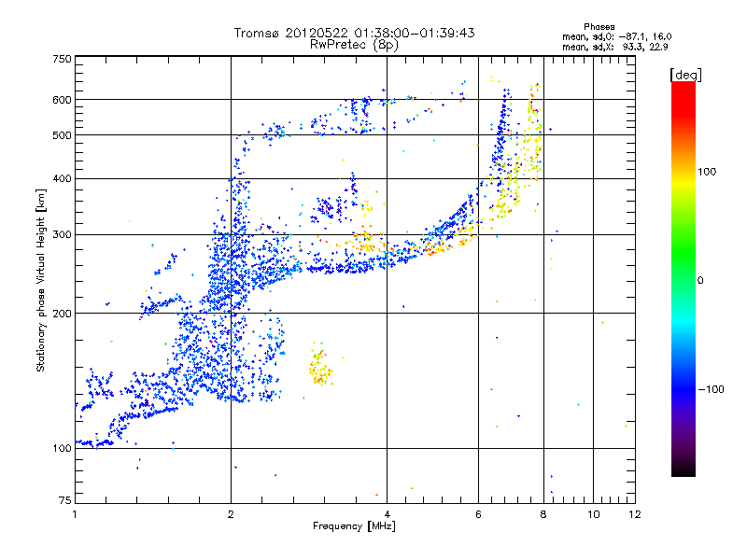The width and height of the screenshot is (747, 560).
Task: Click the y-axis tick label '500'
Action: 62,135
